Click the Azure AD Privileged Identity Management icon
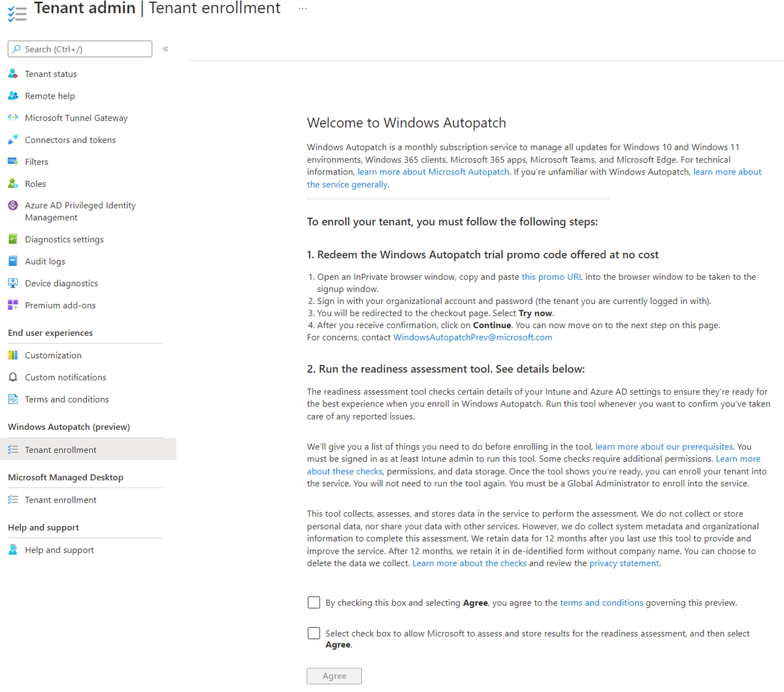The width and height of the screenshot is (784, 692). coord(13,205)
